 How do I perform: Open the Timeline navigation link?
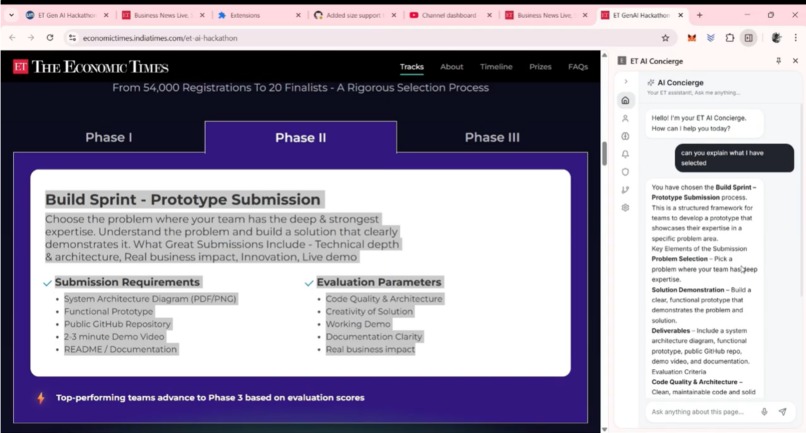click(496, 67)
